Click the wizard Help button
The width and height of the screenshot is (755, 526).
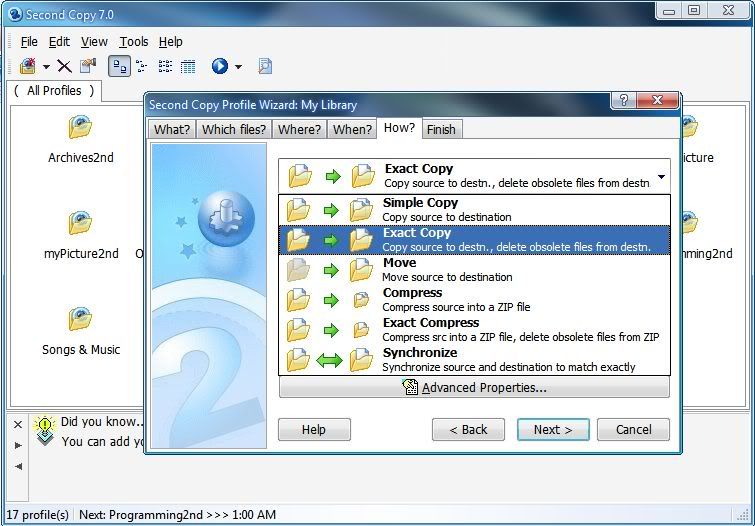pyautogui.click(x=314, y=430)
